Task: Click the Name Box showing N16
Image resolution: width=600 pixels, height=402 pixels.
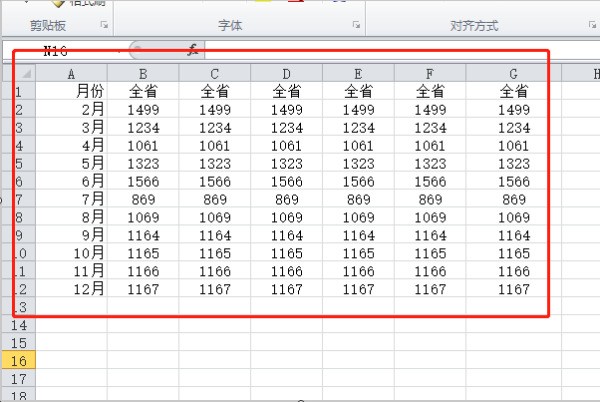Action: [x=62, y=49]
